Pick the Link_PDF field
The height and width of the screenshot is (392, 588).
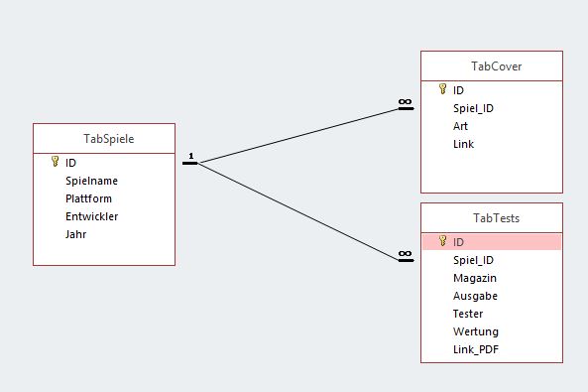pos(492,349)
